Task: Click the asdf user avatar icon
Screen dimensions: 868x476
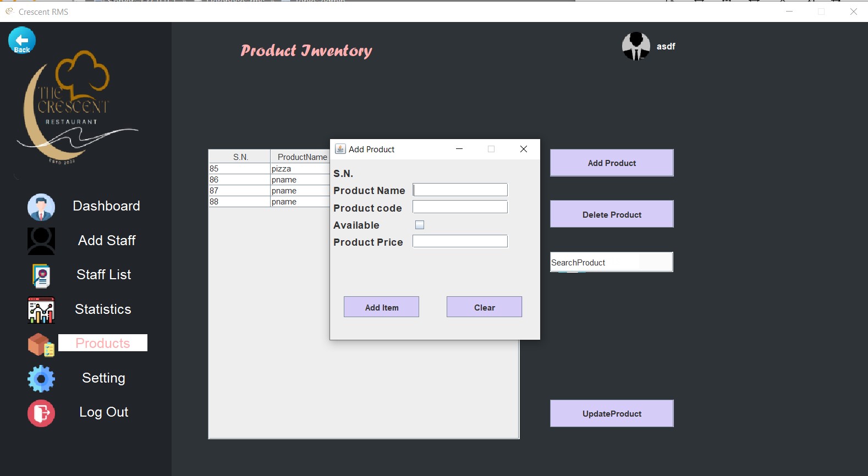Action: tap(636, 46)
